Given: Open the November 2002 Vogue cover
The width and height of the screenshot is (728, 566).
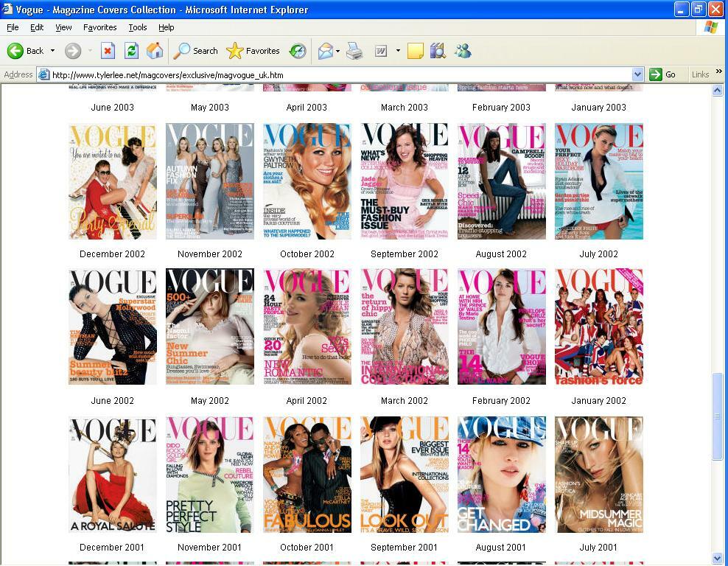Looking at the screenshot, I should (210, 181).
